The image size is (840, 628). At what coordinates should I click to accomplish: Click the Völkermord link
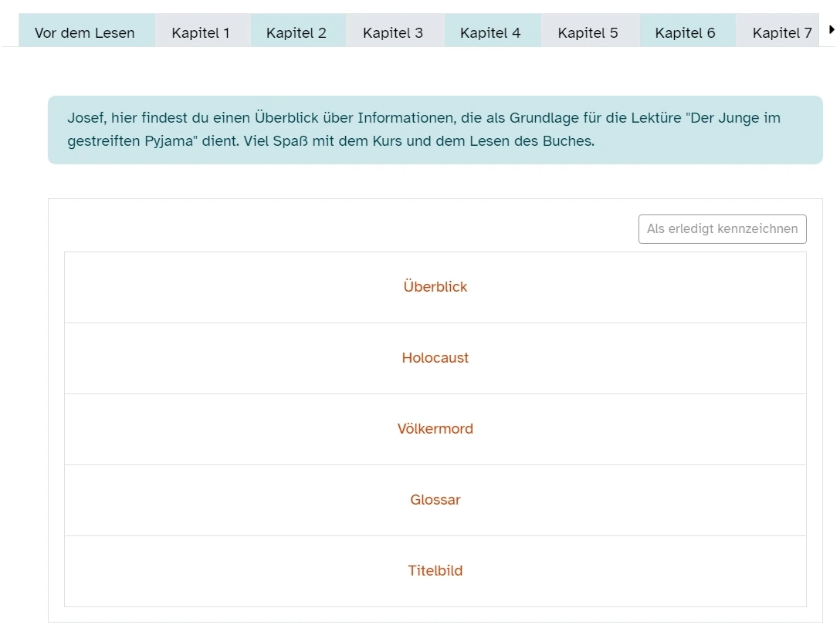click(435, 429)
